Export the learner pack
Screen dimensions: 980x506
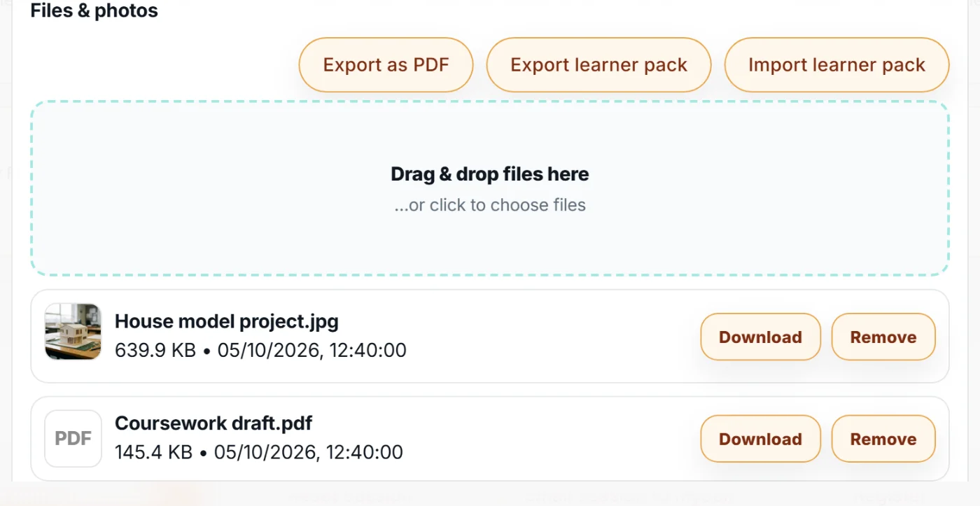pyautogui.click(x=598, y=65)
